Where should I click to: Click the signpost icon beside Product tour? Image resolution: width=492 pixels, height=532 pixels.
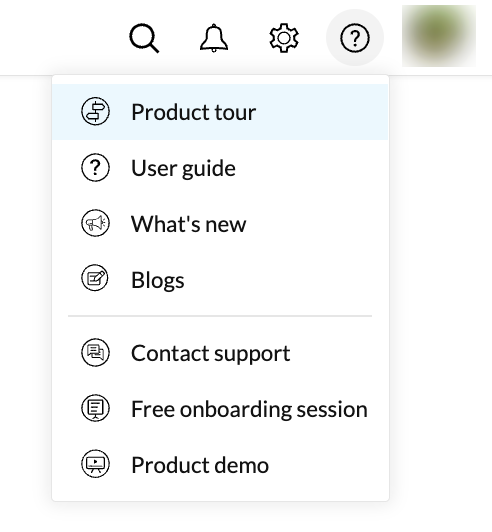tap(95, 111)
